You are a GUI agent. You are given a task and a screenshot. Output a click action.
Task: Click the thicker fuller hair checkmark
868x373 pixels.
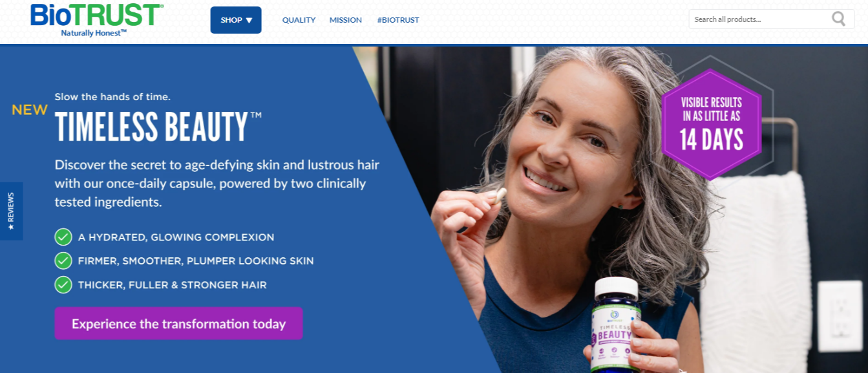coord(63,285)
